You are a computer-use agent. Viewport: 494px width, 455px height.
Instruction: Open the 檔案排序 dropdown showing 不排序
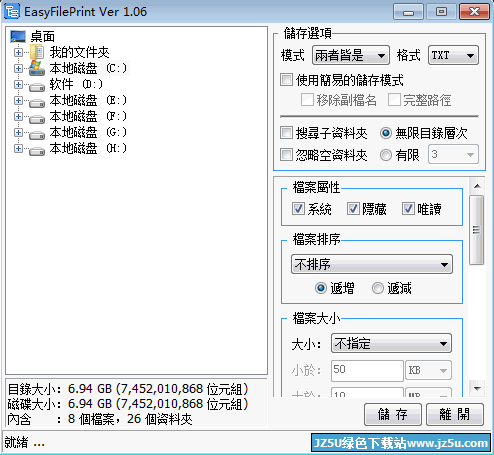[372, 264]
